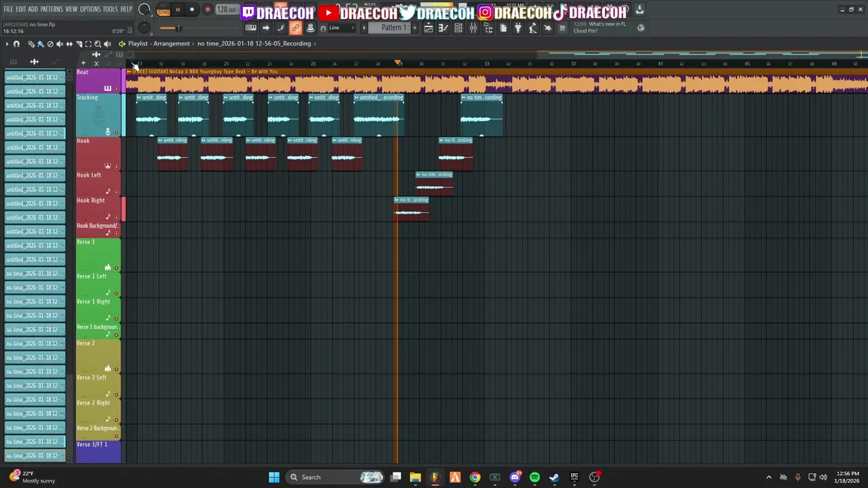The height and width of the screenshot is (488, 868).
Task: Select the playlist playback speaker tool
Action: (x=107, y=44)
